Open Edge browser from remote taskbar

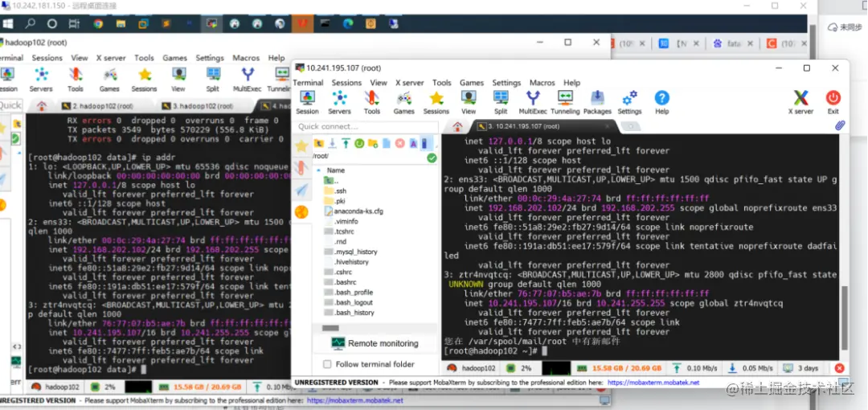pos(348,24)
